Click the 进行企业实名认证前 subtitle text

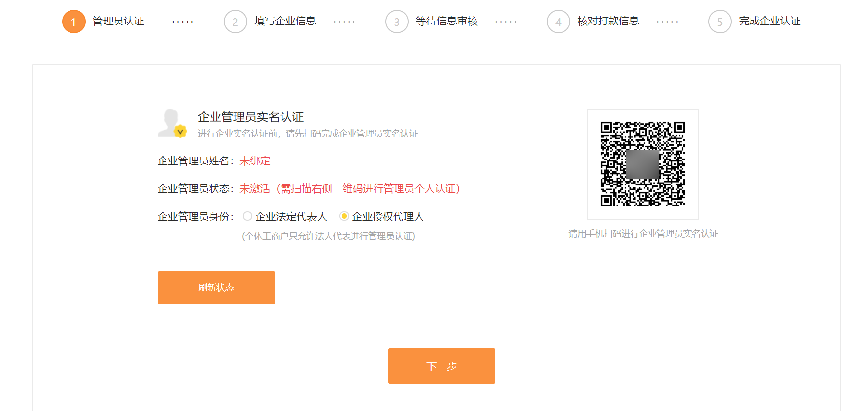(x=308, y=134)
